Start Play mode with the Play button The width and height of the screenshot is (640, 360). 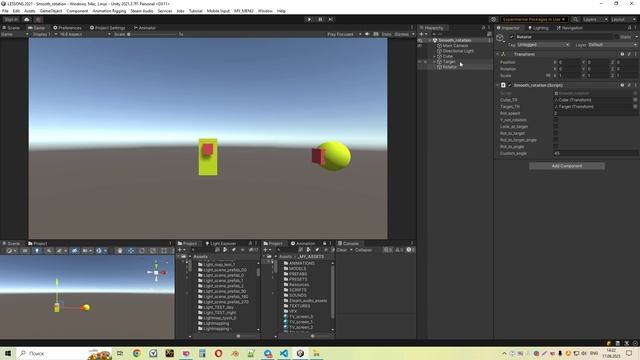309,19
